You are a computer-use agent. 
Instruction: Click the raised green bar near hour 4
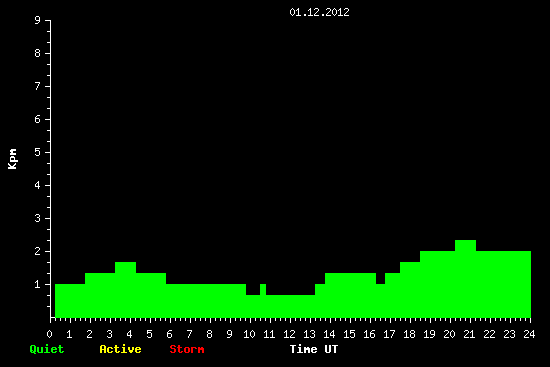click(x=126, y=290)
